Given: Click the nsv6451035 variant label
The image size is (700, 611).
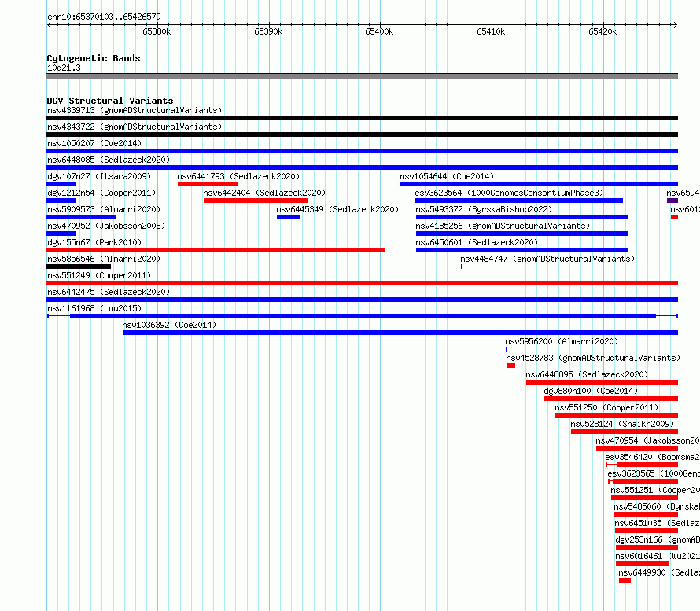Looking at the screenshot, I should (x=658, y=523).
